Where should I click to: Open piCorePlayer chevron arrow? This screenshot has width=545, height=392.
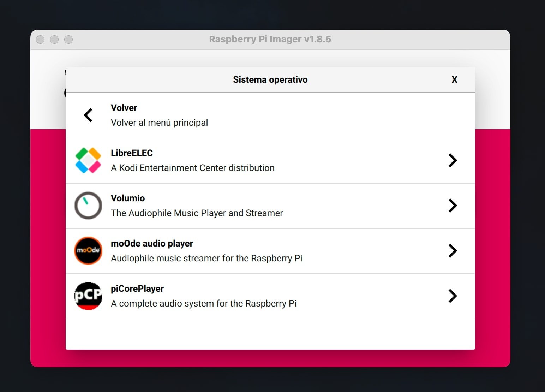click(453, 296)
